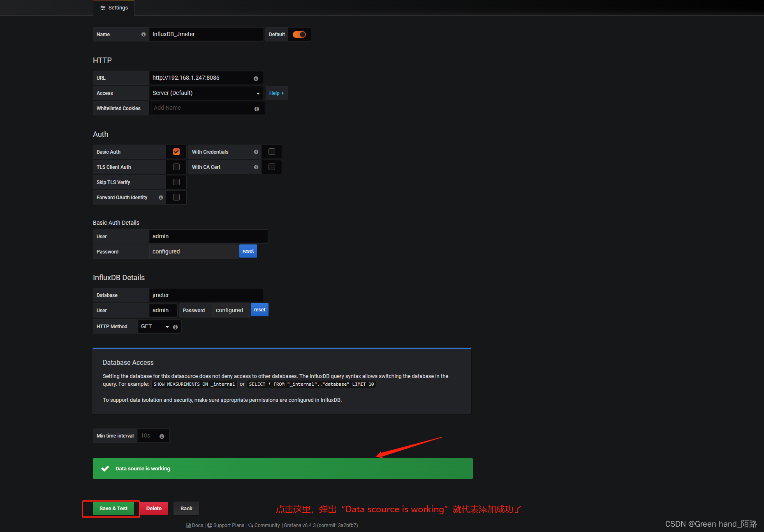Click the Grafana v6.4.3 version text
The height and width of the screenshot is (532, 764).
(x=321, y=525)
